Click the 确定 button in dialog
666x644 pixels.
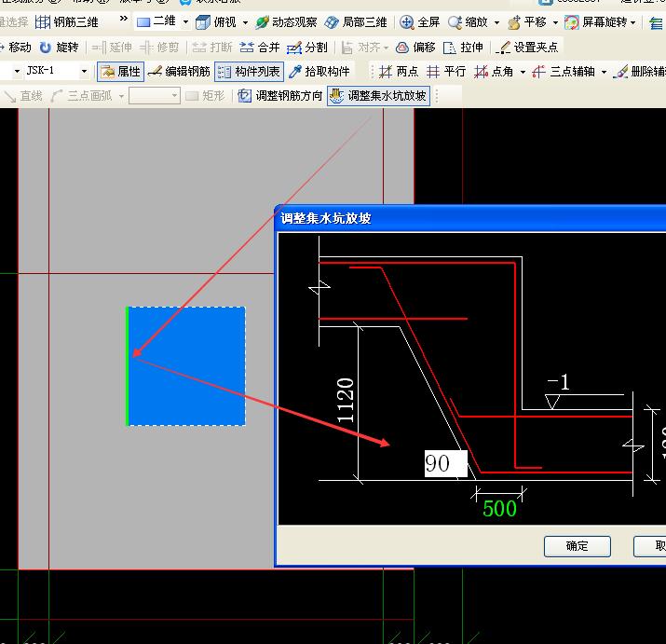tap(578, 546)
